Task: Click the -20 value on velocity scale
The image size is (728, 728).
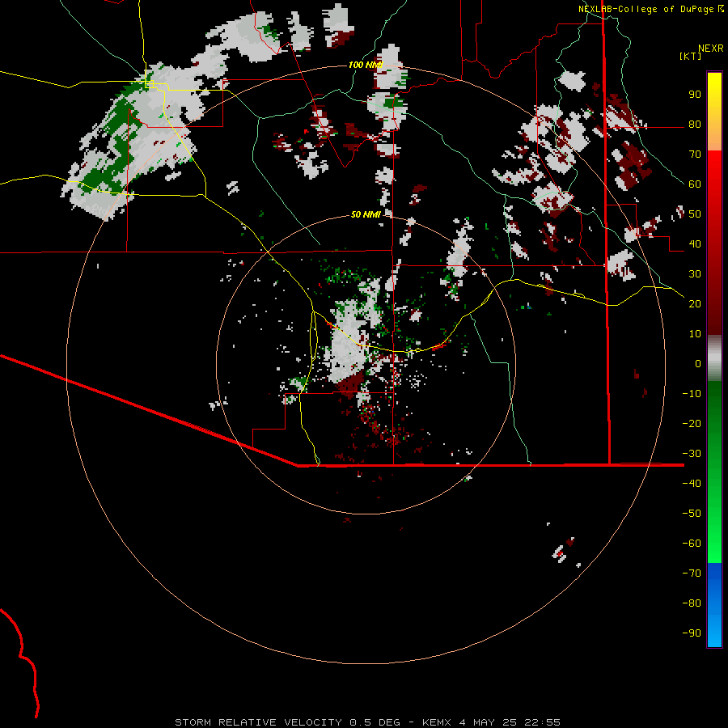Action: pyautogui.click(x=692, y=423)
